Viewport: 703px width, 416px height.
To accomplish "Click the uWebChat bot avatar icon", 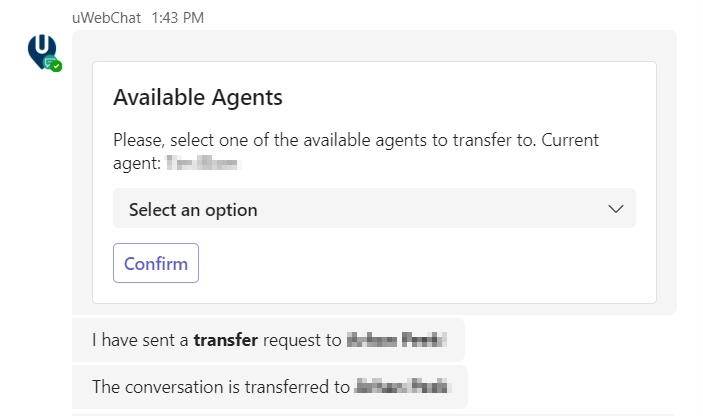I will click(42, 50).
